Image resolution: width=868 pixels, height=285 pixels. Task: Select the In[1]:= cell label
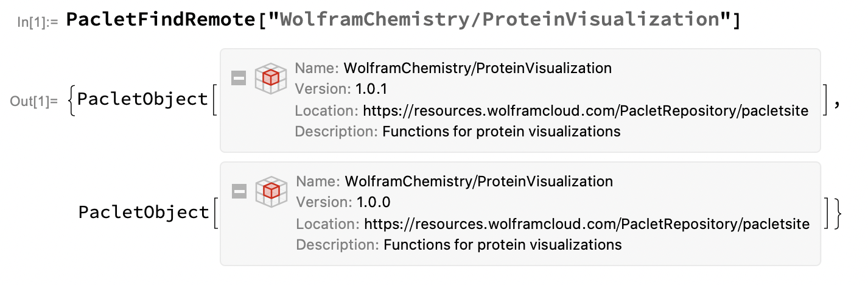(38, 23)
